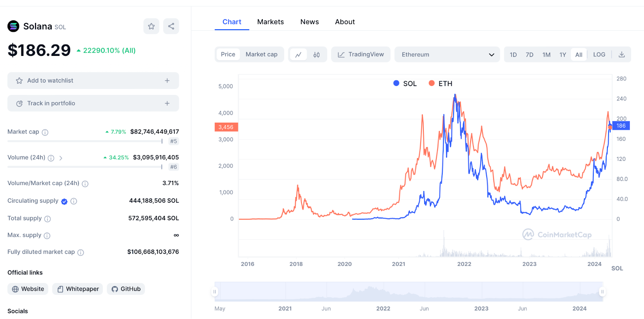644x319 pixels.
Task: Click the $3,095,916,405 volume value
Action: pos(156,157)
